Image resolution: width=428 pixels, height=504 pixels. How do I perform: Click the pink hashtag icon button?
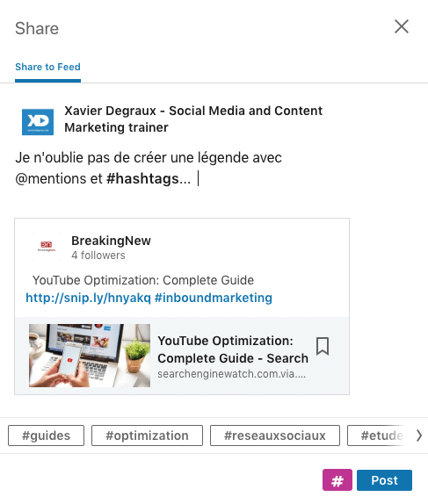tap(337, 480)
